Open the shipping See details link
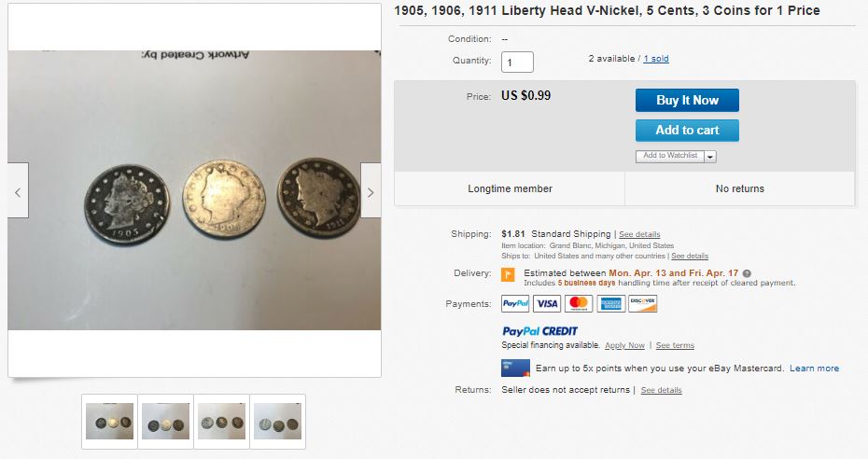The width and height of the screenshot is (868, 459). click(x=639, y=234)
